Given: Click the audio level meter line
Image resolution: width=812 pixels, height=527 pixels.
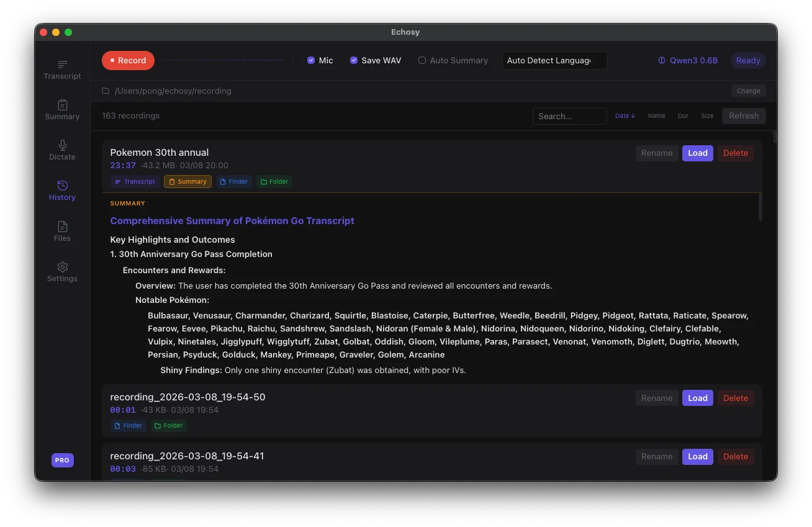Looking at the screenshot, I should [x=223, y=60].
